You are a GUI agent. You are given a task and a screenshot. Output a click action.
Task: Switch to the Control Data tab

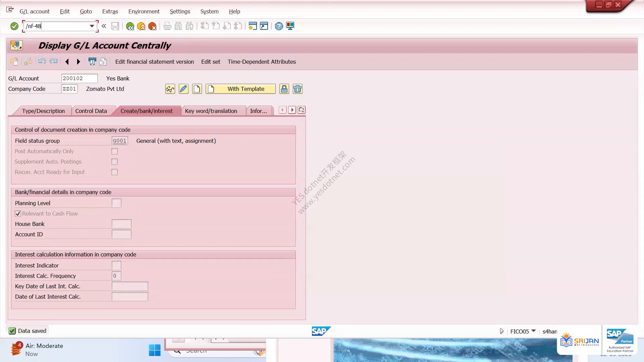(91, 111)
